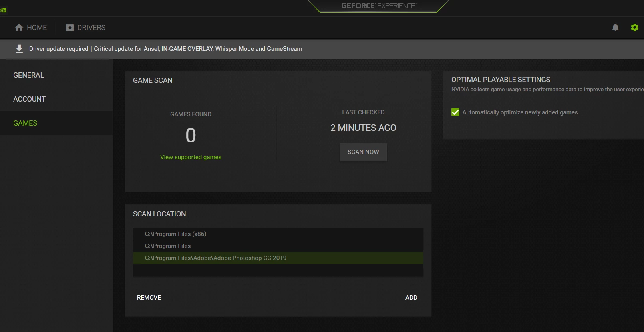This screenshot has height=332, width=644.
Task: Open the ACCOUNT settings section
Action: click(56, 99)
